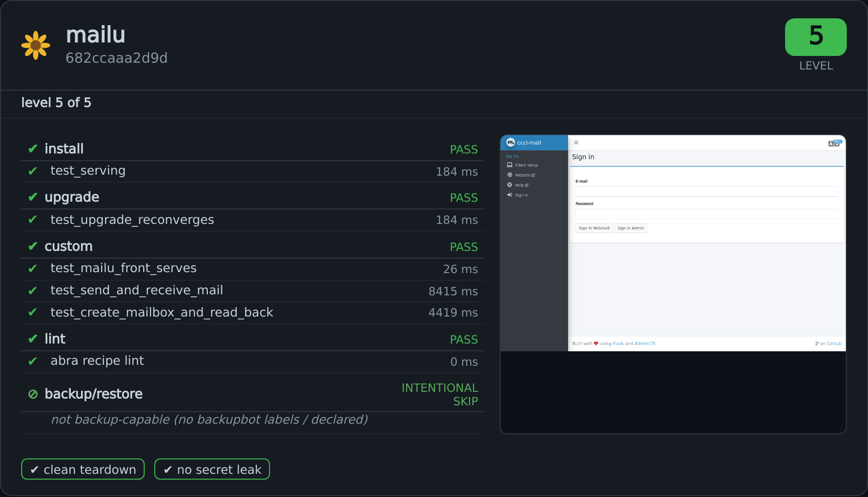Click the 184 ms timing for test_upgrade_reconverges
Viewport: 868px width, 497px height.
(x=457, y=220)
